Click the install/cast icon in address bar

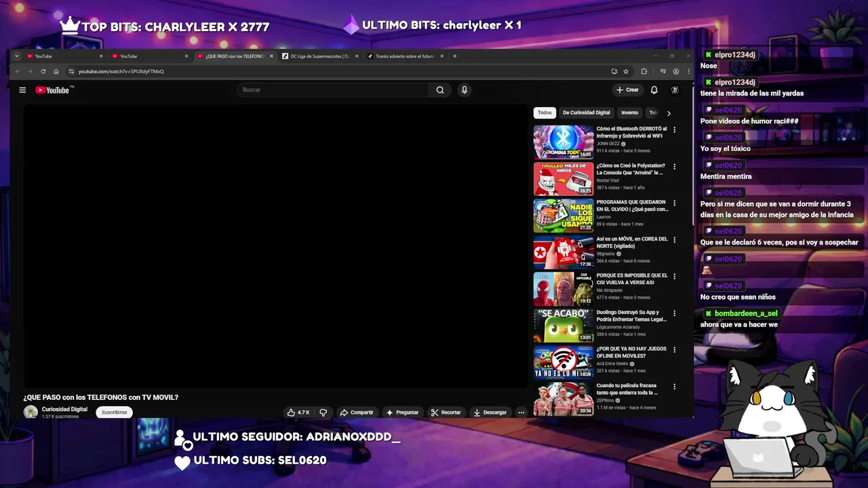click(x=614, y=71)
